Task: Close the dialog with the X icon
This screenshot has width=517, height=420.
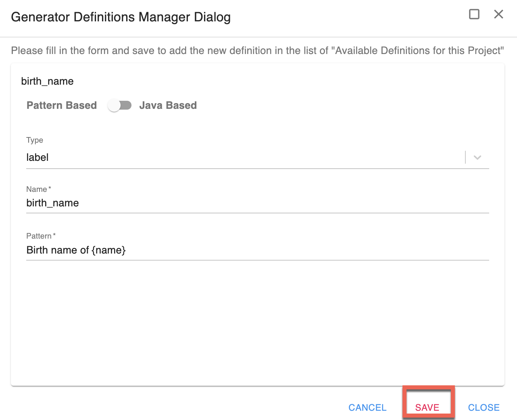Action: tap(498, 15)
